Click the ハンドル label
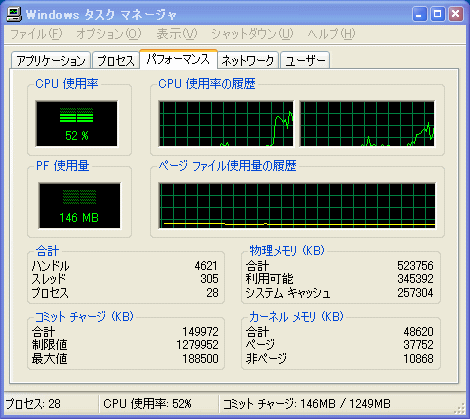 pyautogui.click(x=50, y=266)
